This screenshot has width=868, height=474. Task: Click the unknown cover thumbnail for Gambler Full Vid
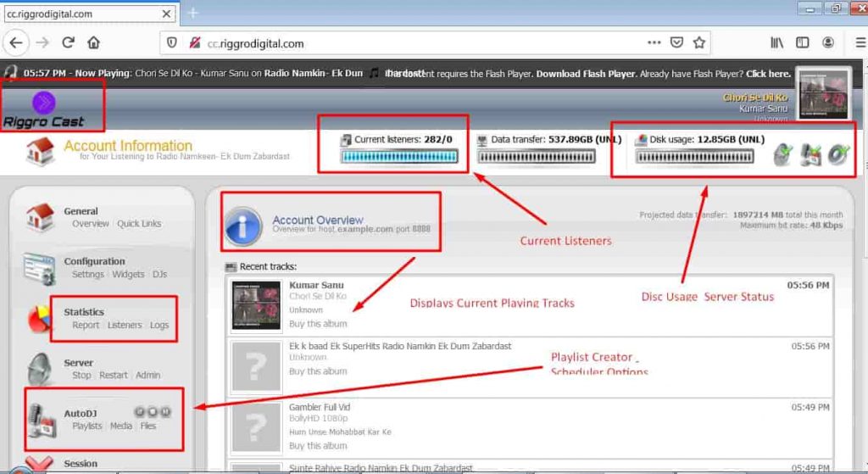point(256,427)
